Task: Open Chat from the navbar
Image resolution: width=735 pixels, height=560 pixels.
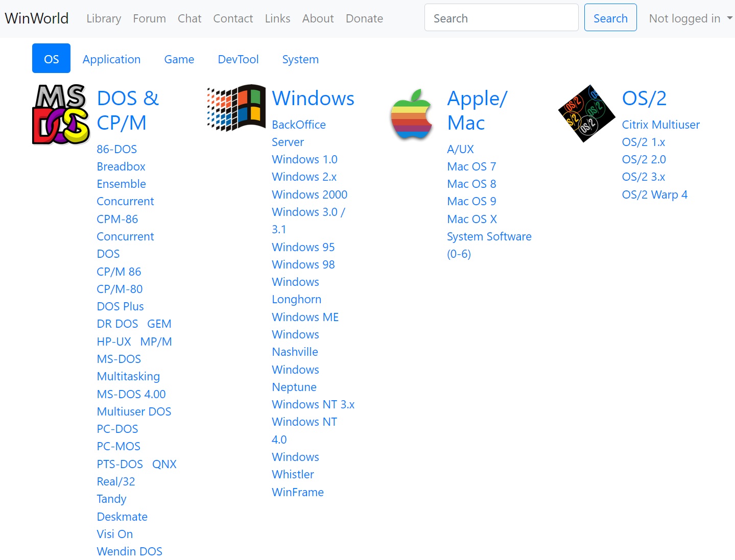Action: point(189,18)
